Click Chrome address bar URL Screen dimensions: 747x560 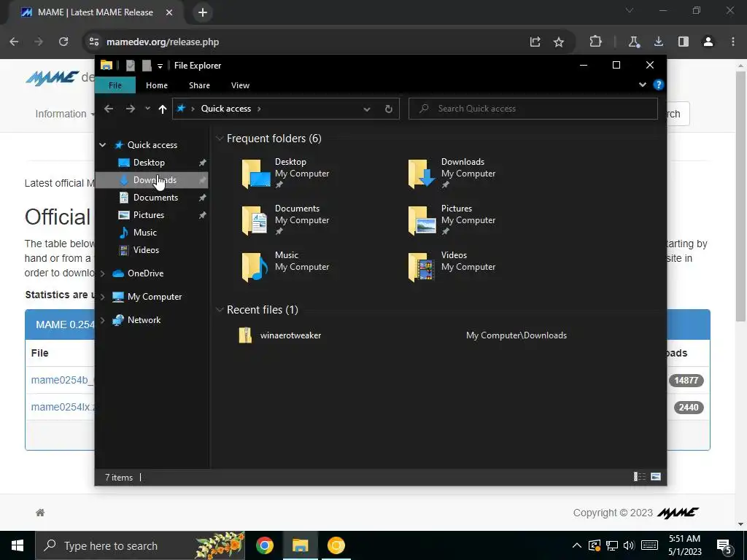[163, 42]
